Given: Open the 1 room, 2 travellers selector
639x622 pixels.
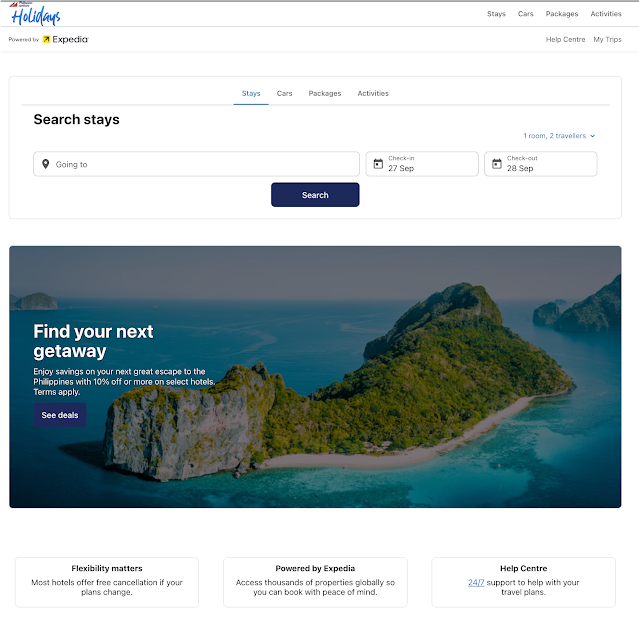Looking at the screenshot, I should click(x=559, y=136).
